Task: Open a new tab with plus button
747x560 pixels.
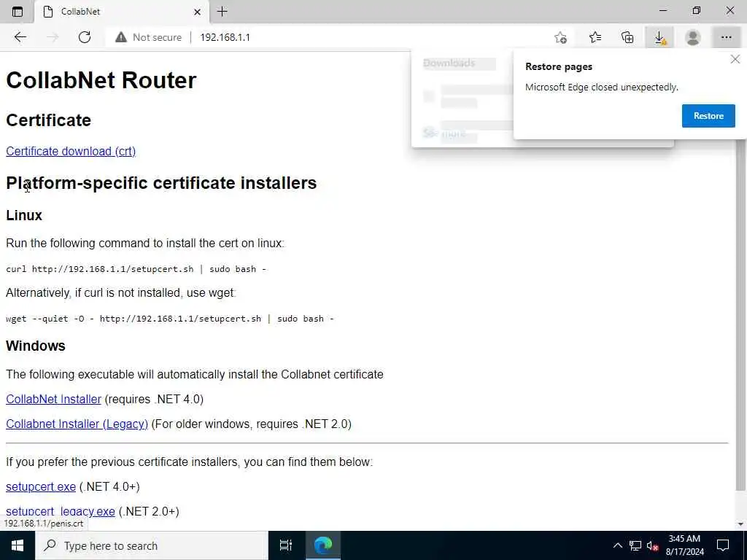Action: point(222,12)
